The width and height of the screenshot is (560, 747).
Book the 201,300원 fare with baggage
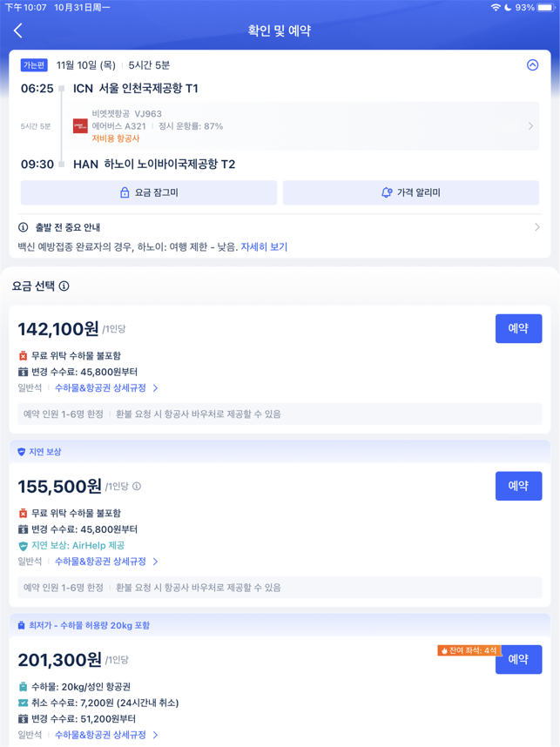518,659
